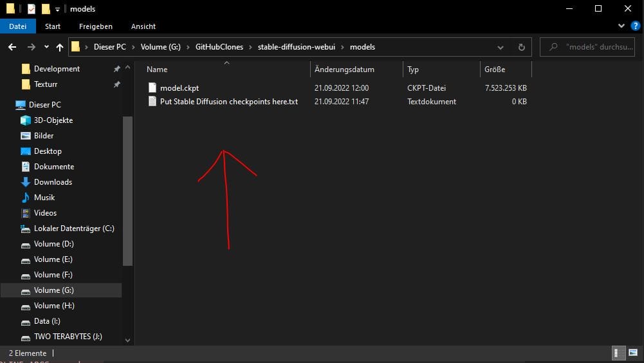Image resolution: width=644 pixels, height=363 pixels.
Task: Open the Datei menu
Action: click(x=18, y=26)
